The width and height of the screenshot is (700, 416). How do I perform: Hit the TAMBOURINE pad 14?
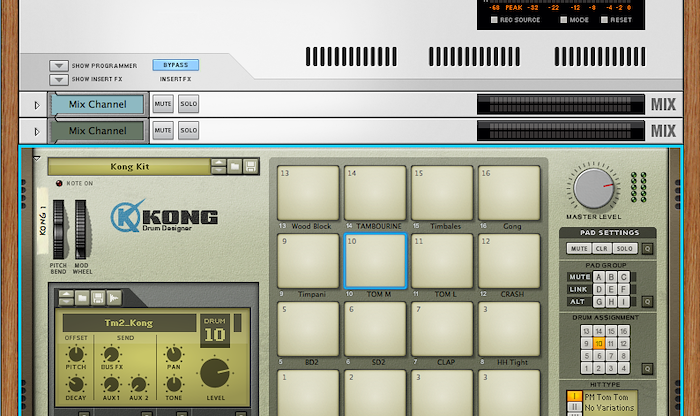pyautogui.click(x=375, y=193)
